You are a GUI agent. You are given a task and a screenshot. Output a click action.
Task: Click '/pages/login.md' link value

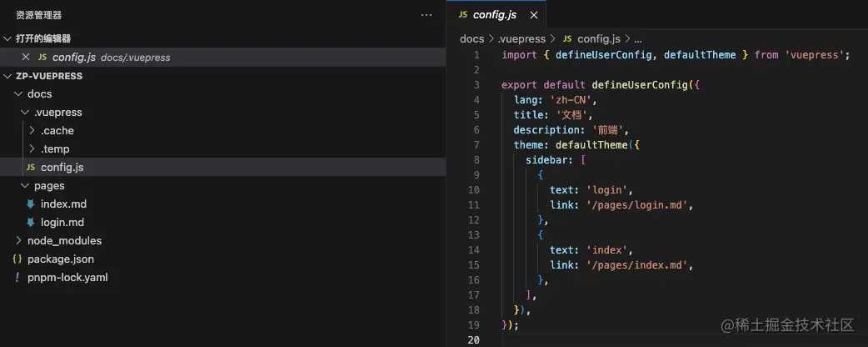click(636, 204)
